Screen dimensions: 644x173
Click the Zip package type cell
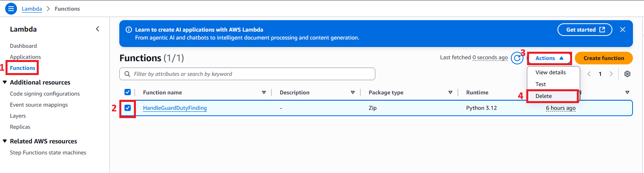tap(373, 108)
